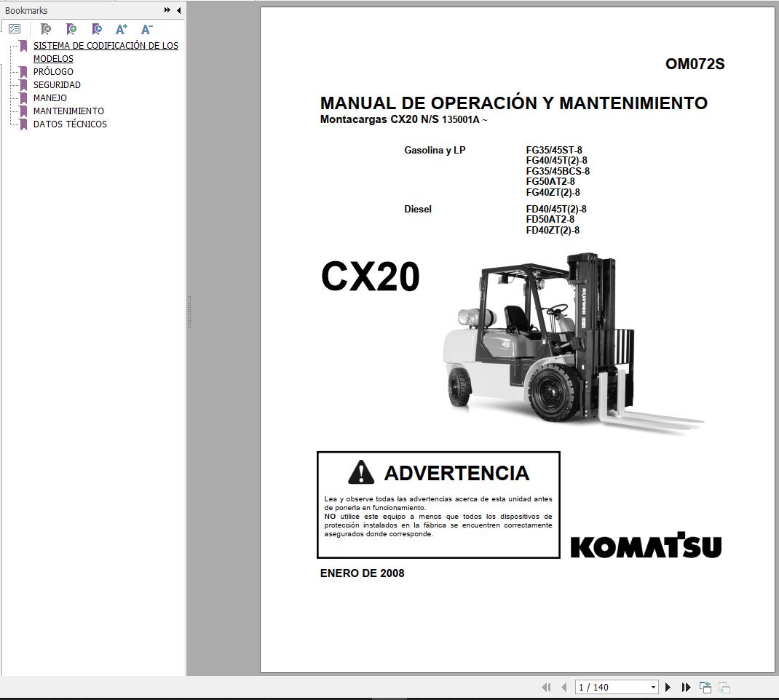Click the panel splitter grip handle
779x700 pixels.
pyautogui.click(x=189, y=311)
